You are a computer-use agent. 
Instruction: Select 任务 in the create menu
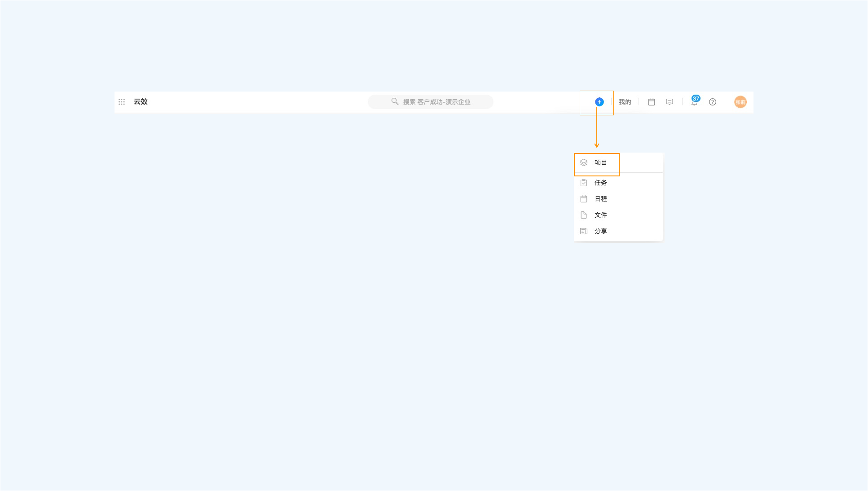(x=618, y=183)
